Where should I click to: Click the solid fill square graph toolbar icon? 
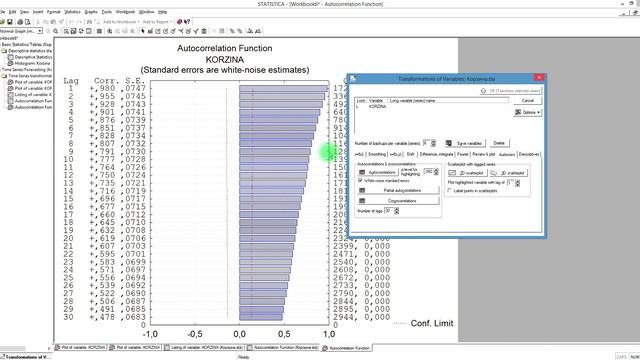pos(99,31)
